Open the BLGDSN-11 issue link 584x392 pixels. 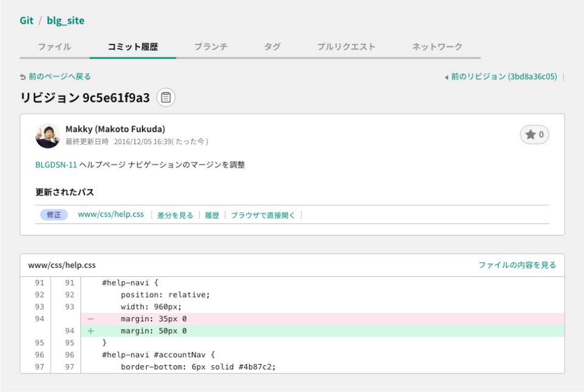[56, 165]
